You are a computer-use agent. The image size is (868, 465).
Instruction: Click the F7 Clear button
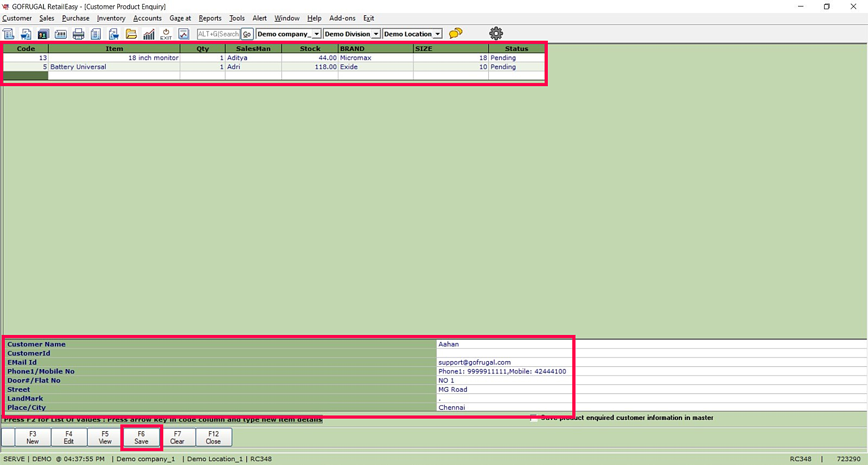tap(177, 437)
